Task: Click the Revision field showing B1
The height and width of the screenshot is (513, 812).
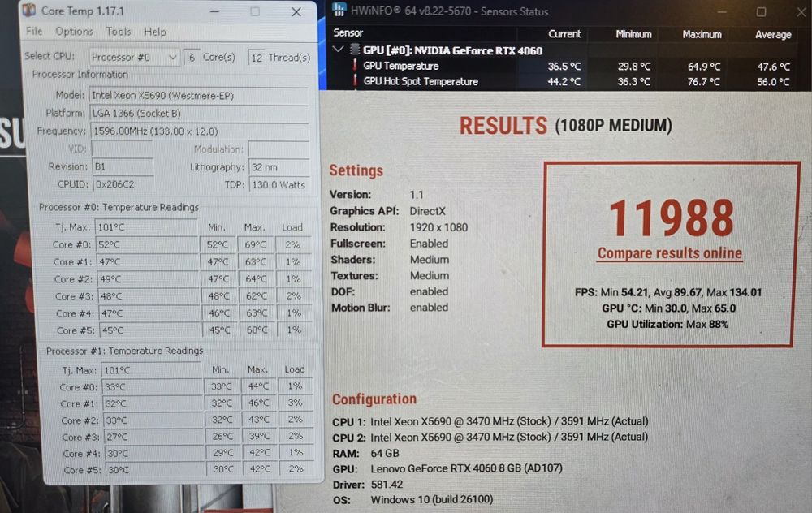Action: pyautogui.click(x=123, y=166)
